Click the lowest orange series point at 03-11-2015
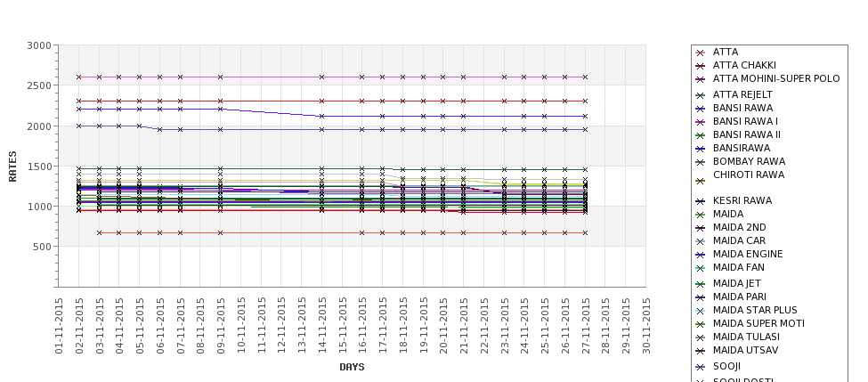 pyautogui.click(x=99, y=232)
